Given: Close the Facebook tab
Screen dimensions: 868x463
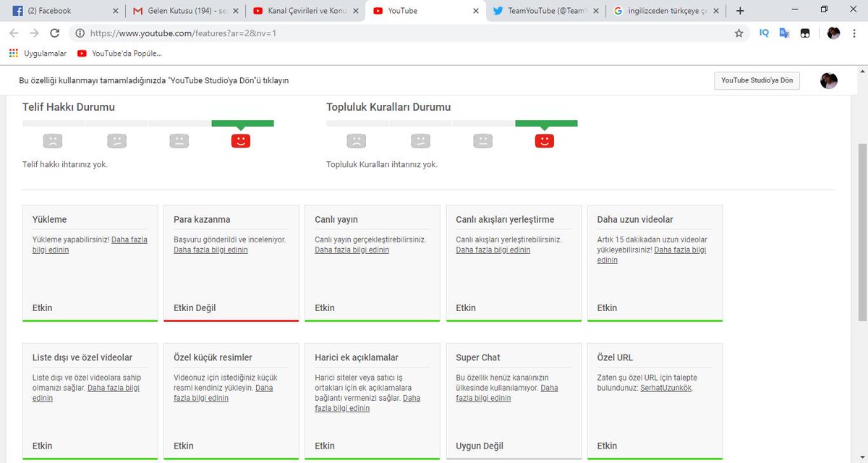Looking at the screenshot, I should point(116,11).
